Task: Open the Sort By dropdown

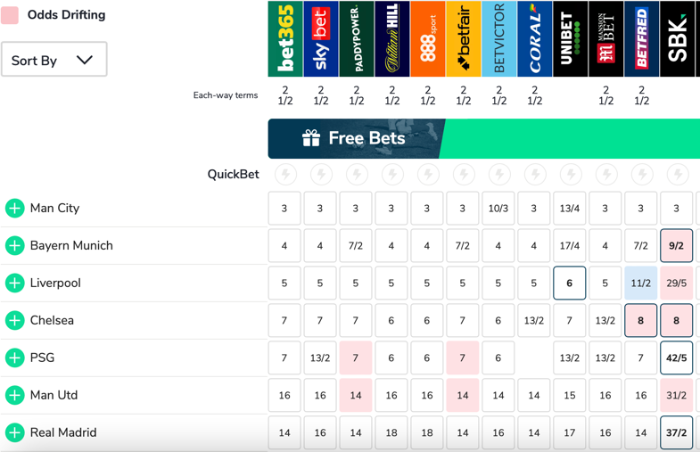Action: pyautogui.click(x=54, y=60)
